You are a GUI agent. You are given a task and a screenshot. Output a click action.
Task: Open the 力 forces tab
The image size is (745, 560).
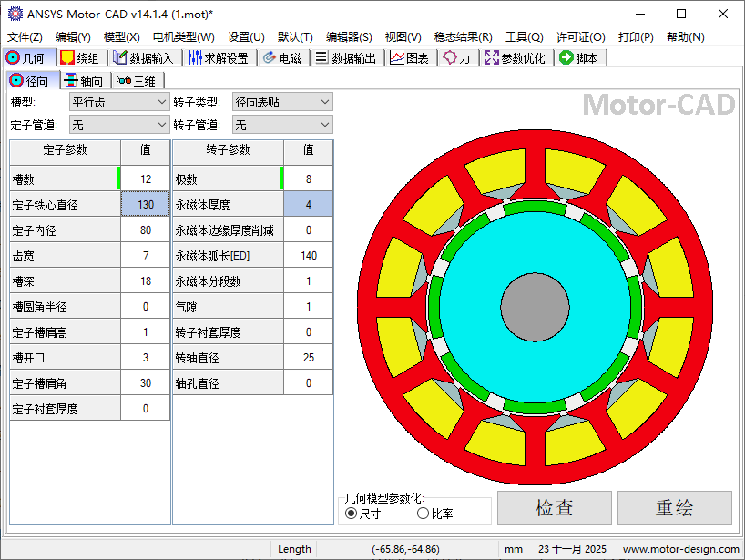[457, 58]
